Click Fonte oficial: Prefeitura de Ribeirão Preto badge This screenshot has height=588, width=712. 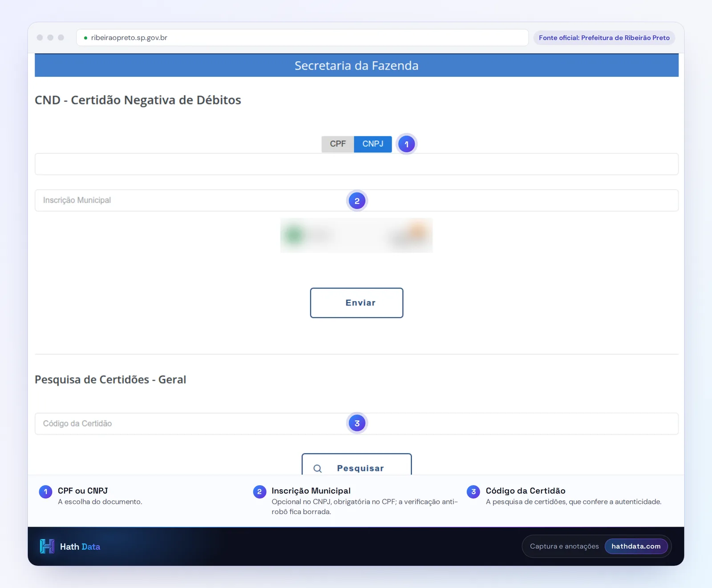(x=604, y=38)
